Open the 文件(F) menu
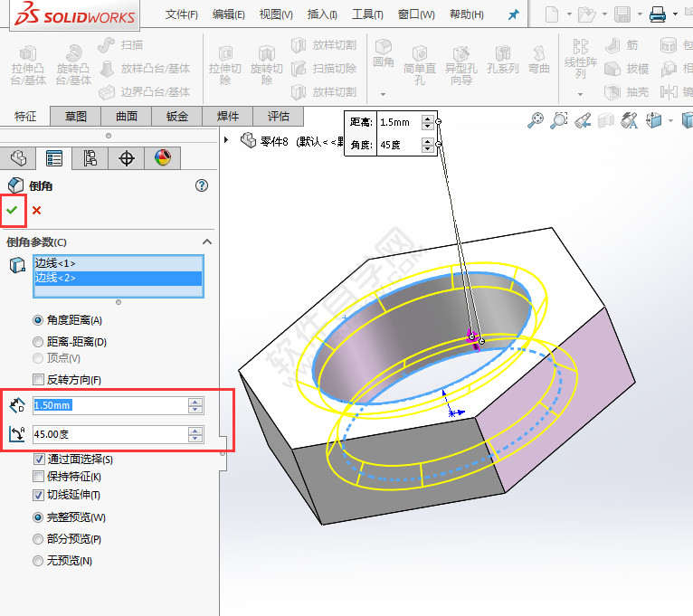Viewport: 693px width, 616px height. point(182,14)
